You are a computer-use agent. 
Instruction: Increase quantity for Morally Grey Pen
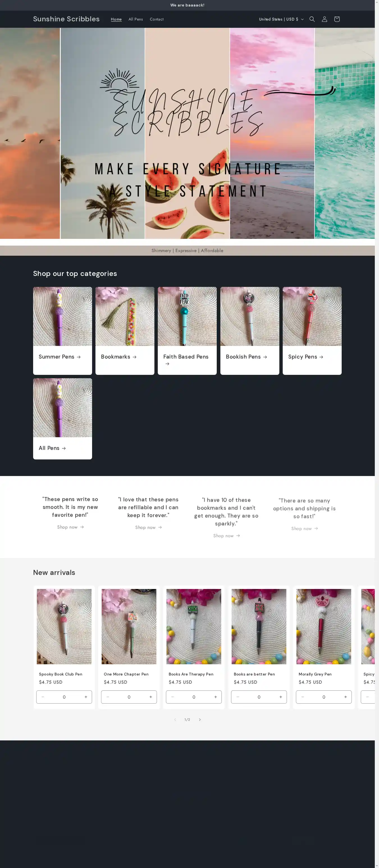click(345, 697)
